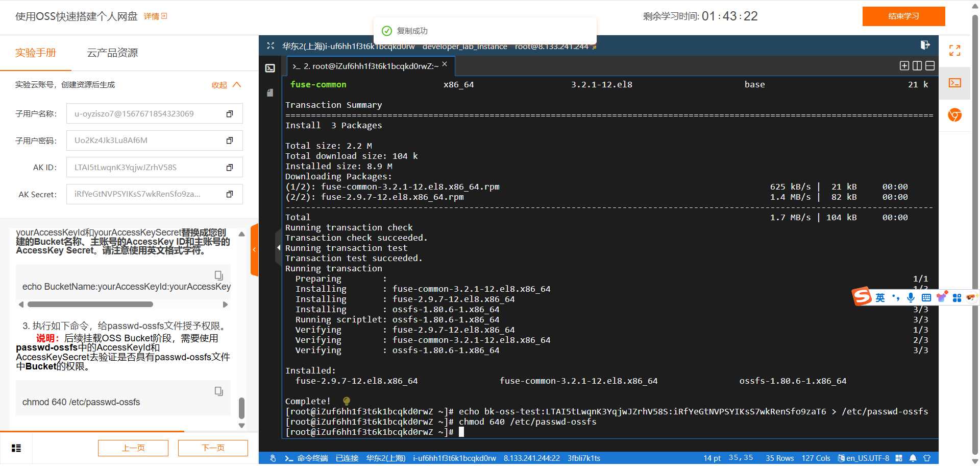Click the 127 Cols status entry
Viewport: 980px width, 466px height.
click(x=816, y=458)
